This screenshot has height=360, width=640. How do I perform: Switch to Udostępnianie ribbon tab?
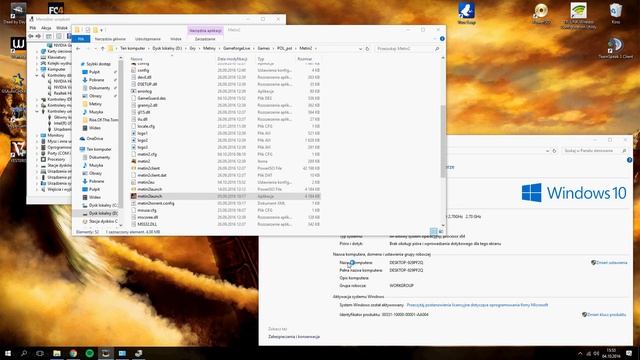[148, 39]
